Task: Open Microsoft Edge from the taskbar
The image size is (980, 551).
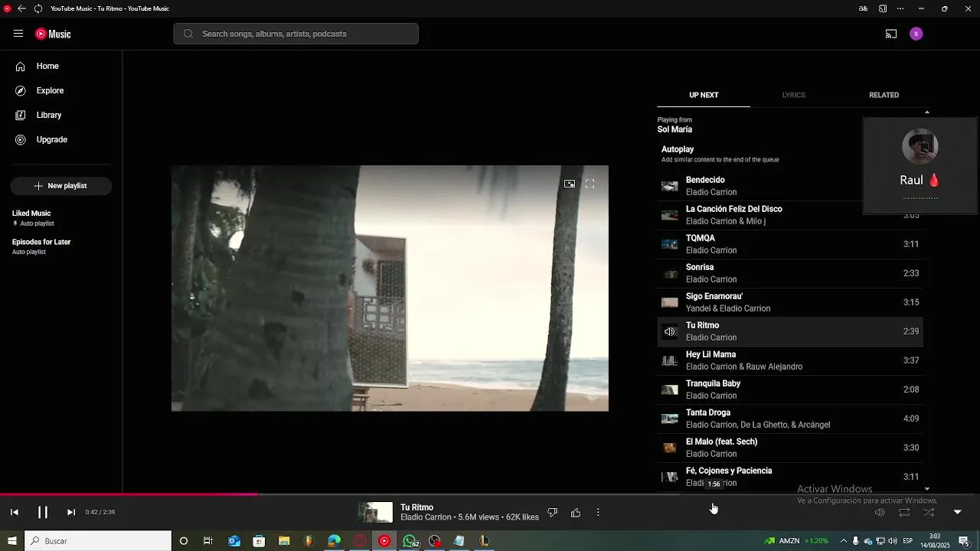Action: coord(335,541)
